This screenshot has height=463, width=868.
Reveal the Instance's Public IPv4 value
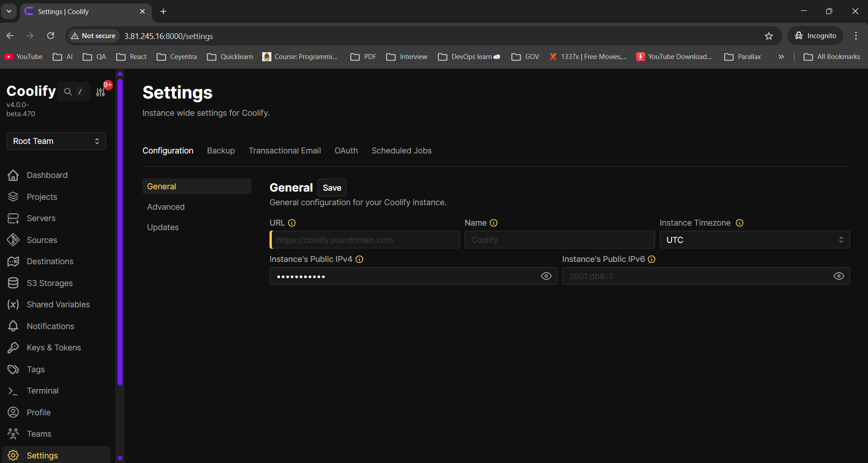[546, 276]
